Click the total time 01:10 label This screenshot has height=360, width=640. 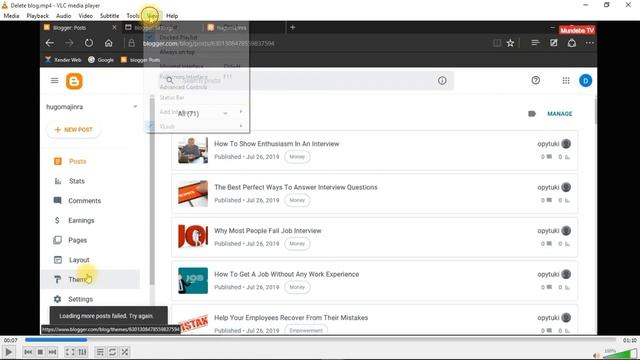[x=630, y=340]
